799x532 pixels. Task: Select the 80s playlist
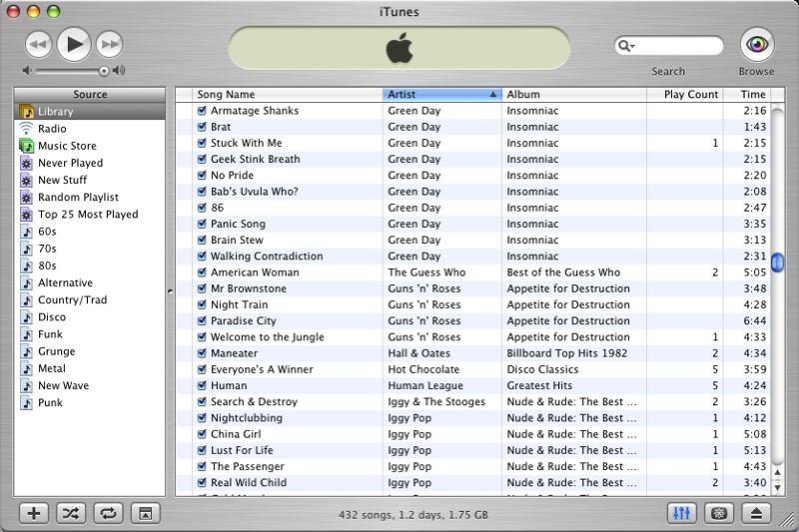(x=90, y=266)
